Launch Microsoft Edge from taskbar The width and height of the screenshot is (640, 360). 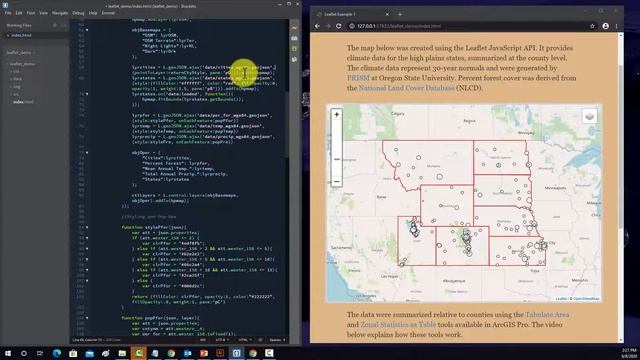click(x=57, y=353)
